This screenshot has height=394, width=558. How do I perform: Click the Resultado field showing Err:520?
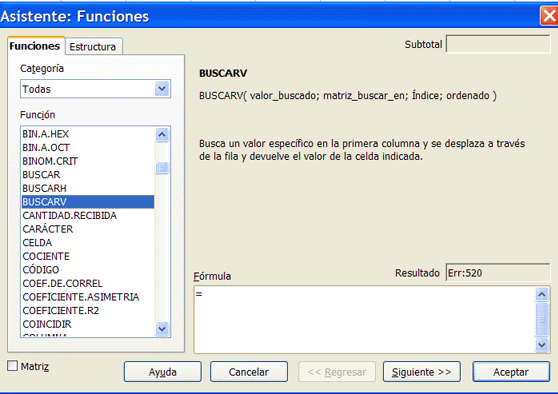point(498,273)
